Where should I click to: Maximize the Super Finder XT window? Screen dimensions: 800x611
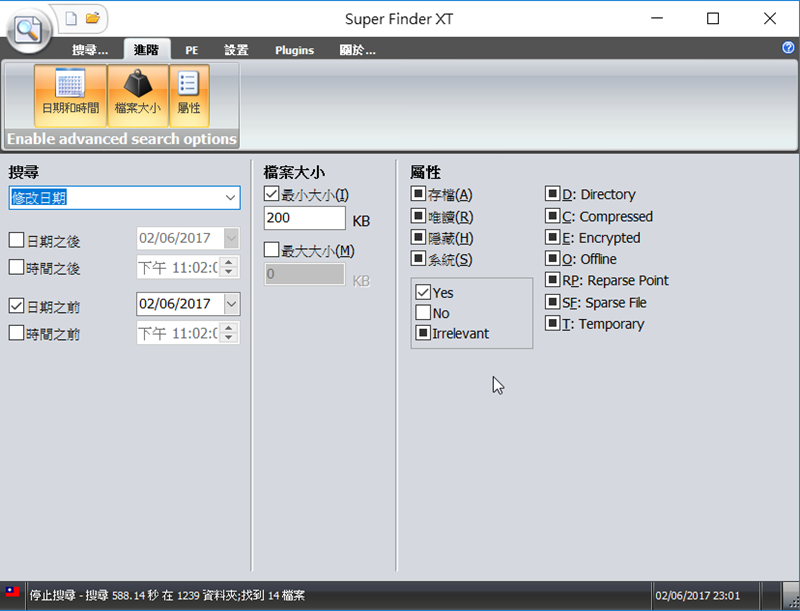713,18
